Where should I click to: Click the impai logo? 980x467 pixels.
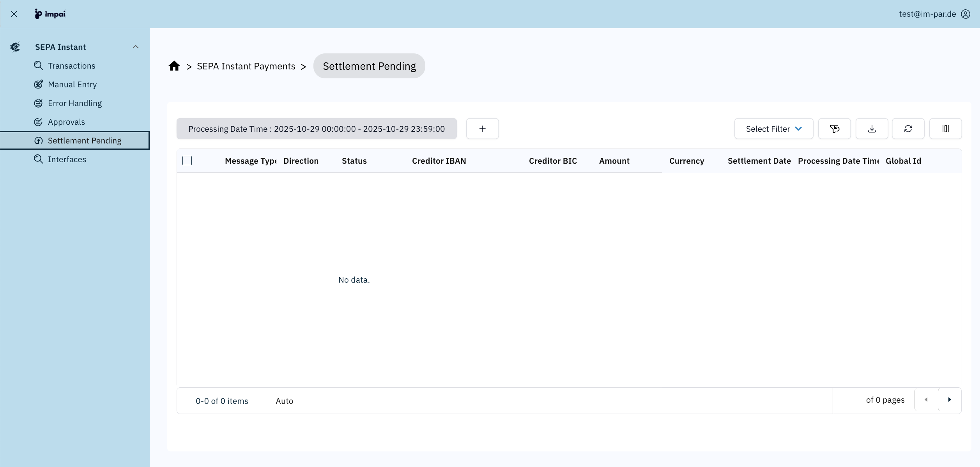point(50,14)
